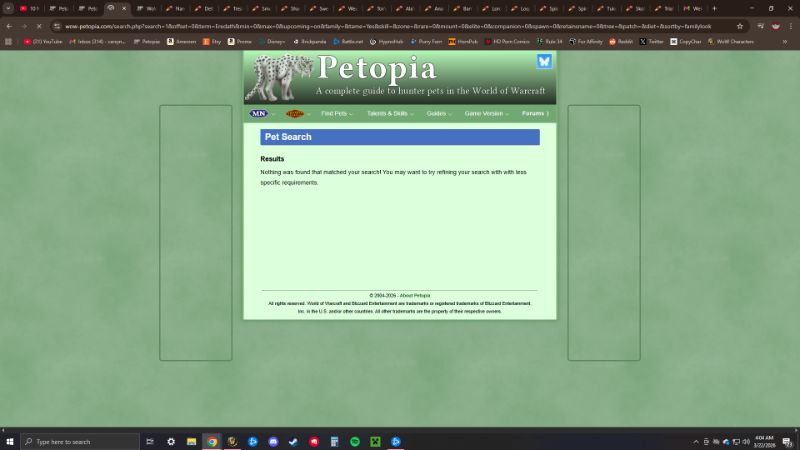This screenshot has height=450, width=800.
Task: Switch to Chrome on the taskbar
Action: coord(212,442)
